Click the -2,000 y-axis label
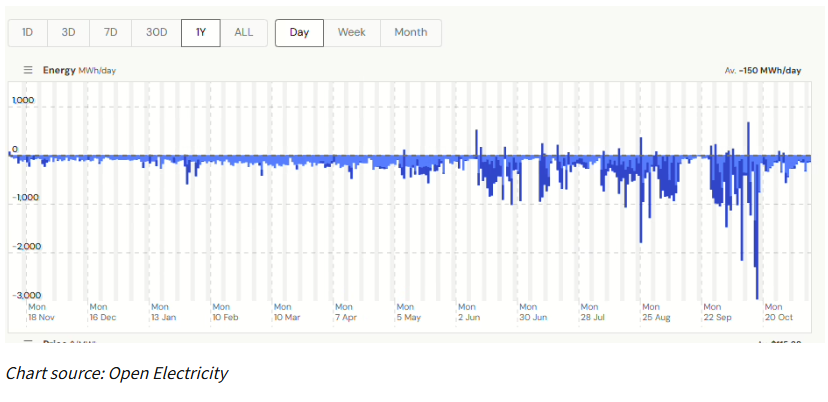Viewport: 828px width, 402px height. [27, 246]
